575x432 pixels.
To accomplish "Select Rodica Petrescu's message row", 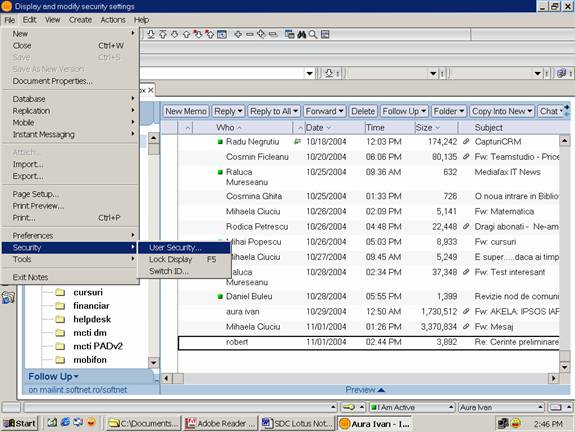I will click(x=369, y=227).
